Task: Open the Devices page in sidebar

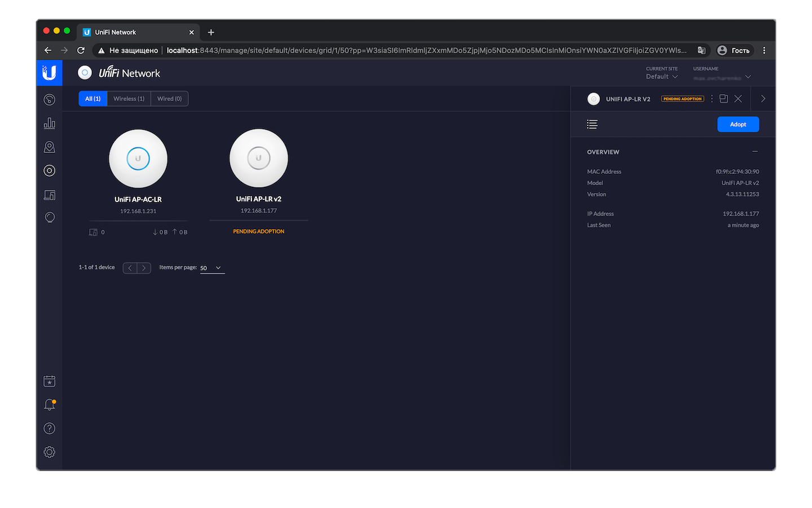Action: point(50,170)
